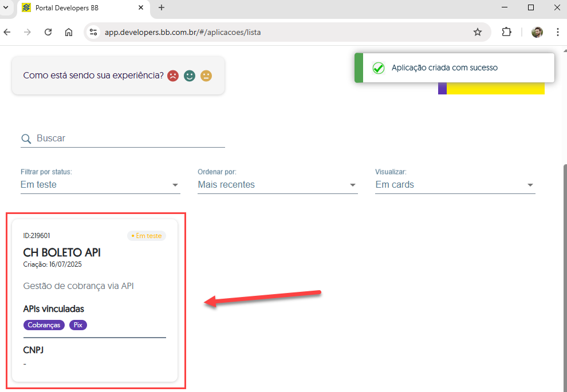The image size is (567, 392).
Task: Click the neutral yellow face emoji
Action: point(206,76)
